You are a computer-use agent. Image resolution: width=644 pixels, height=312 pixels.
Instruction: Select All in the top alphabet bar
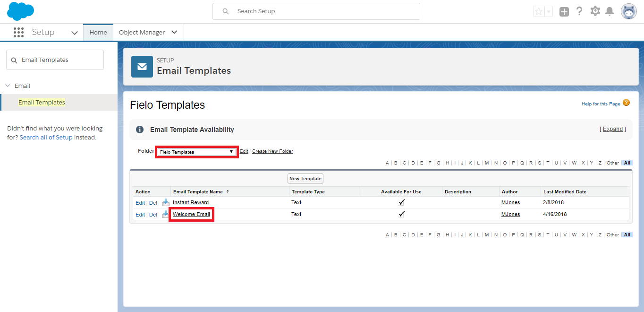[627, 163]
